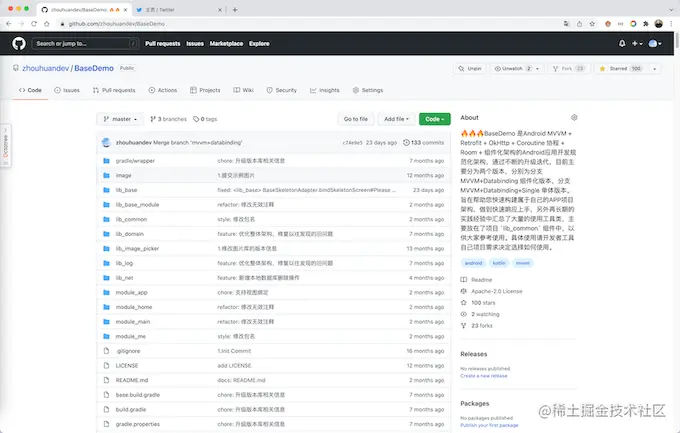The height and width of the screenshot is (433, 680).
Task: Open the master branch dropdown
Action: [x=120, y=119]
